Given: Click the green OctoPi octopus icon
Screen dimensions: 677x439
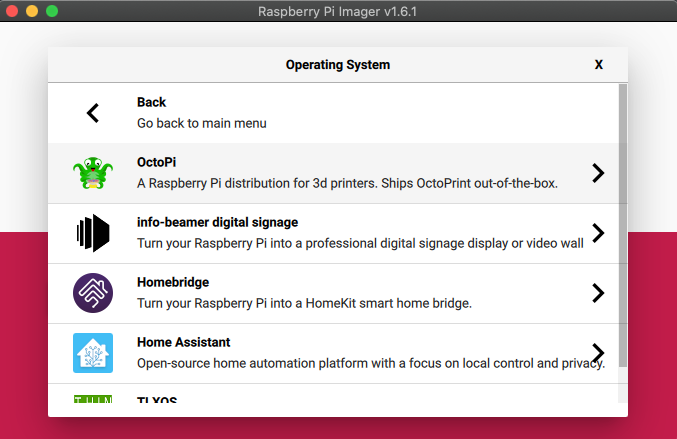Looking at the screenshot, I should pos(93,173).
